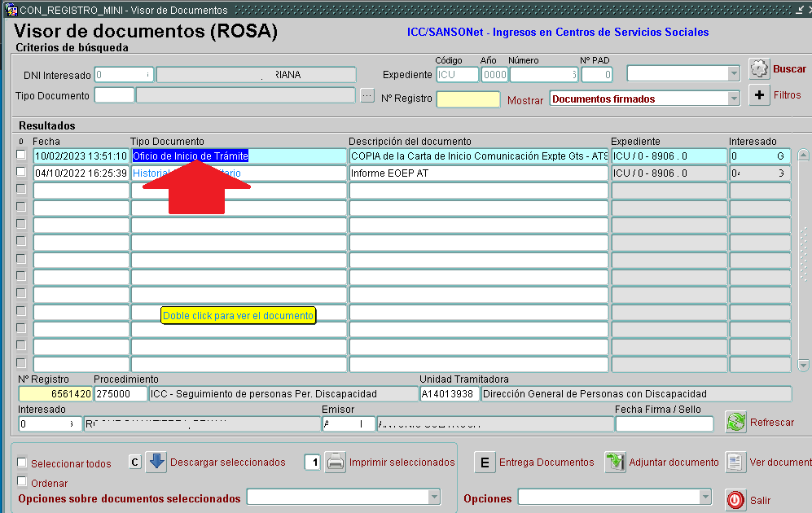Screen dimensions: 812x513
Task: Click the yellow Nº Registro search field
Action: tap(468, 99)
